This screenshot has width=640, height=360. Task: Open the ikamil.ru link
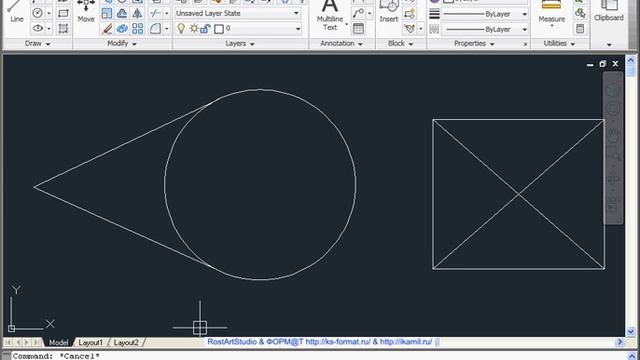(406, 342)
